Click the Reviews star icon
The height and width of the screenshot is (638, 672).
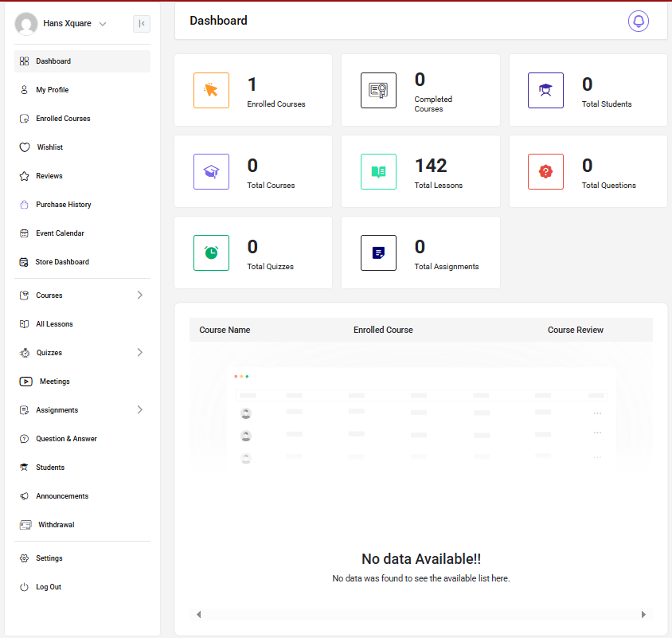tap(25, 176)
